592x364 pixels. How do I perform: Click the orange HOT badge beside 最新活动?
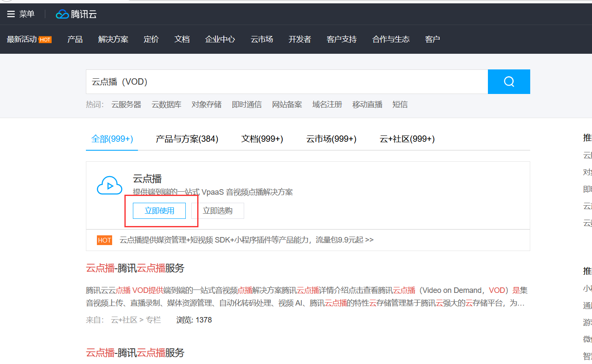coord(45,40)
